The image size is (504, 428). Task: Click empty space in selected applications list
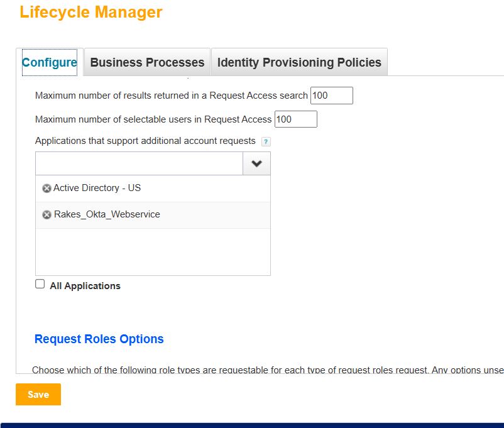pos(153,251)
